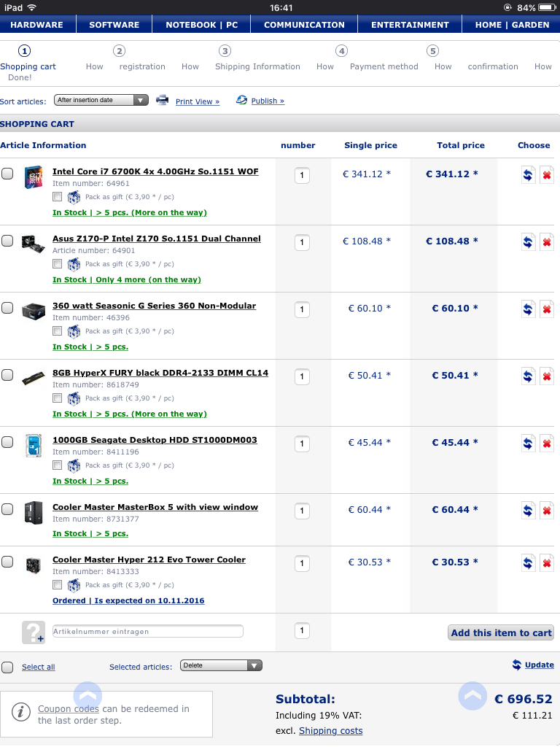Image resolution: width=560 pixels, height=747 pixels.
Task: Open the HARDWARE menu
Action: (36, 25)
